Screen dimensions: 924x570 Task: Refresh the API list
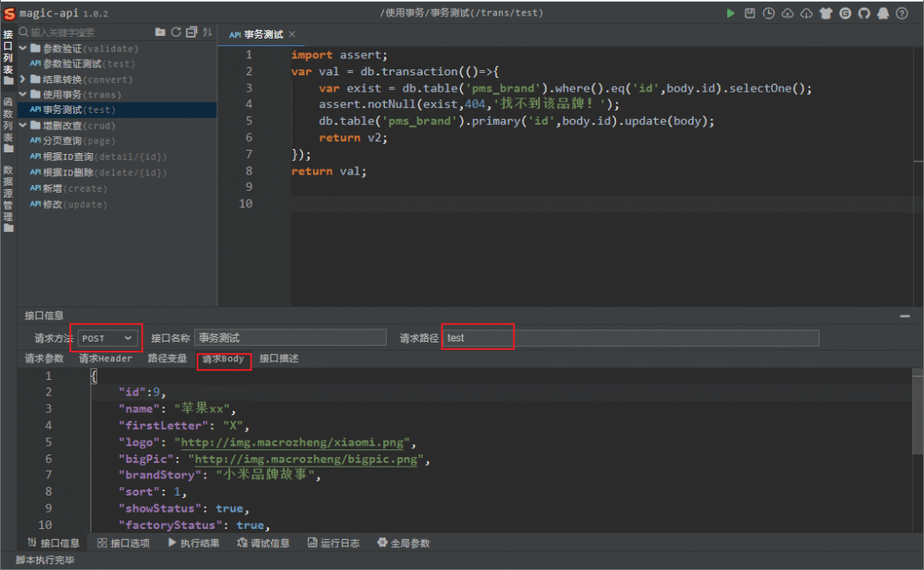tap(175, 32)
